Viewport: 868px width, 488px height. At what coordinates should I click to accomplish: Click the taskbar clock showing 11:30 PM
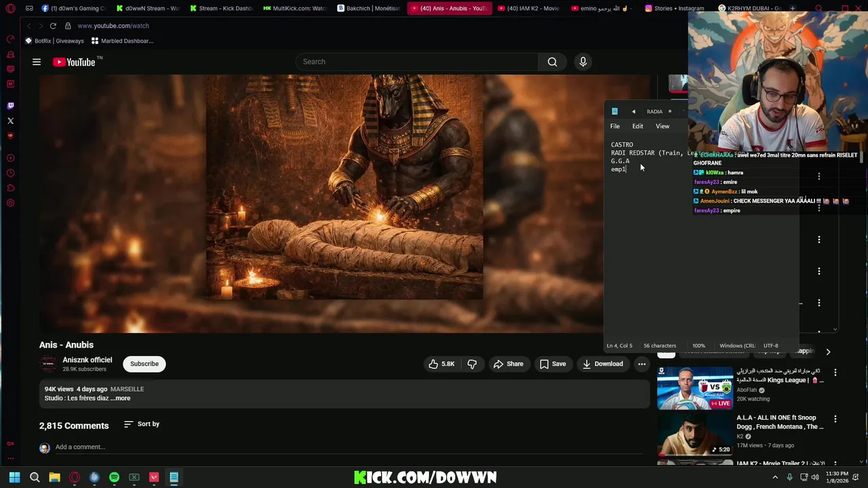click(x=837, y=477)
